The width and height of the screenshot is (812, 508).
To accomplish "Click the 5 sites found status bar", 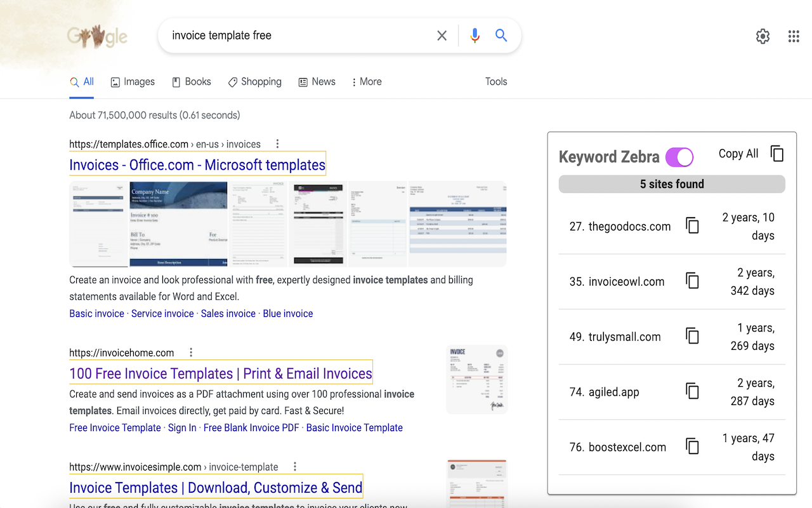I will click(x=672, y=184).
